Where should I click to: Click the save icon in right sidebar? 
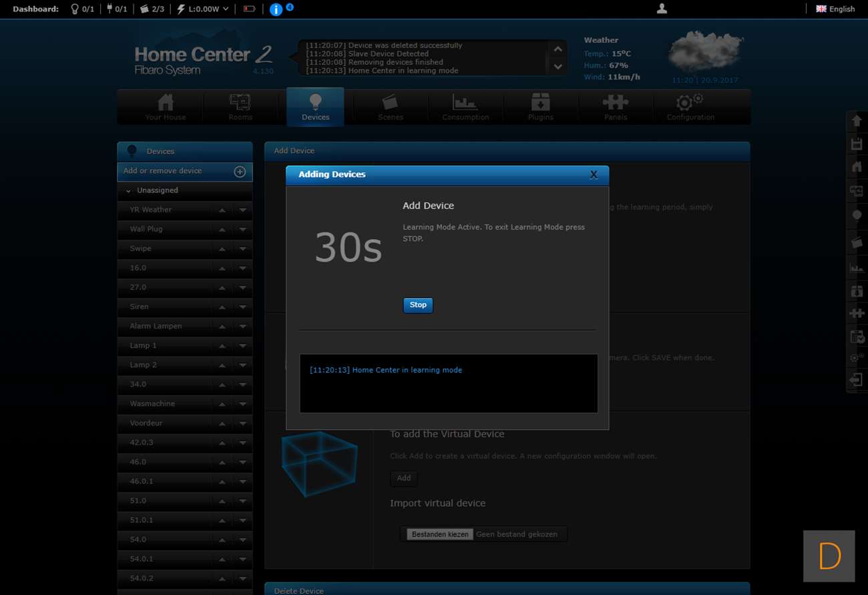857,144
